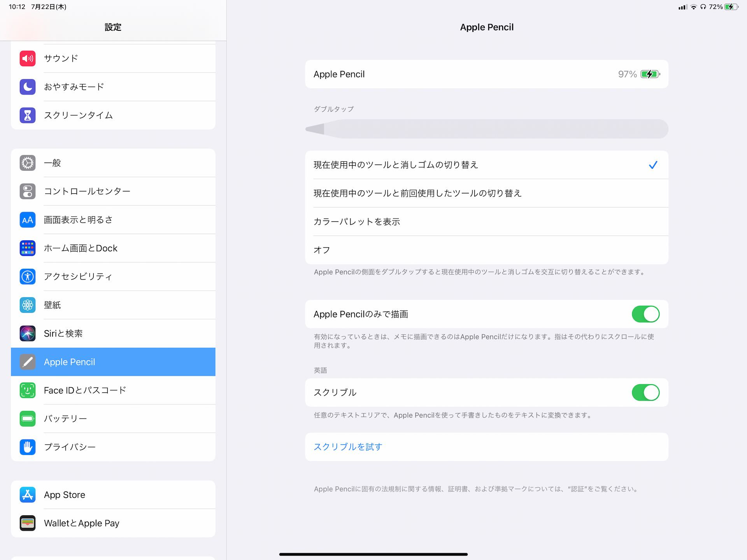Tap the green Battery icon in sidebar

pos(28,418)
